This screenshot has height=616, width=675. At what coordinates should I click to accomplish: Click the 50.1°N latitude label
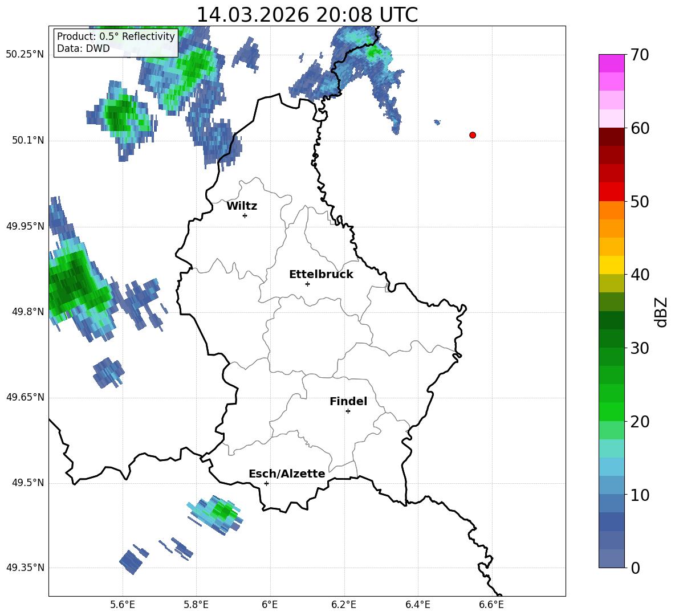click(28, 140)
